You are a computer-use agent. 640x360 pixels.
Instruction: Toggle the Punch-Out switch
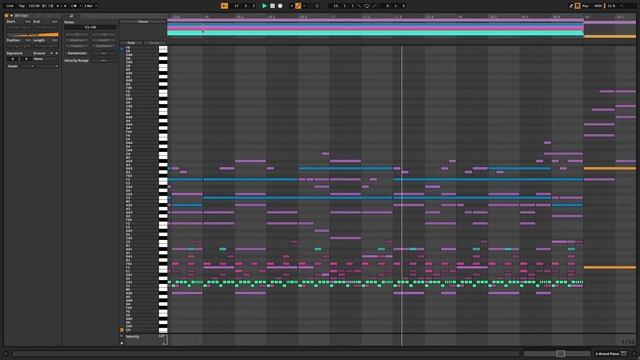(374, 6)
